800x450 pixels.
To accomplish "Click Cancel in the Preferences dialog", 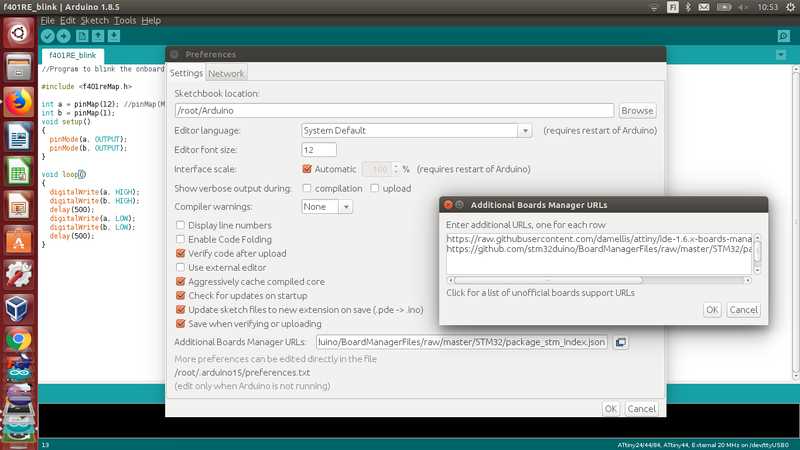I will click(x=641, y=409).
